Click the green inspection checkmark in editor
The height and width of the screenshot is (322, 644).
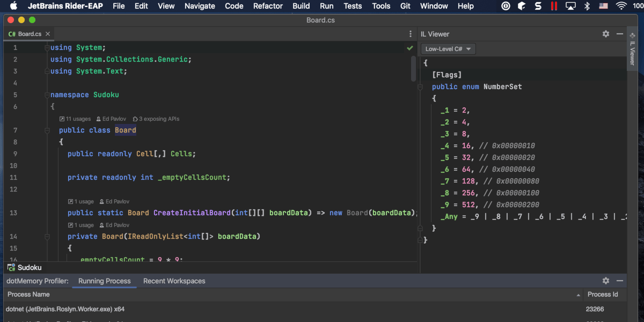pyautogui.click(x=410, y=48)
